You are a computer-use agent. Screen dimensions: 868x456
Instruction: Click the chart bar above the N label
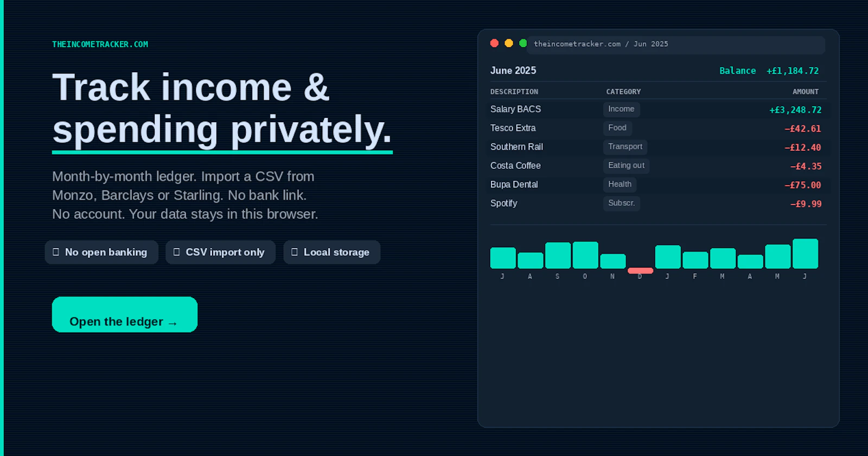coord(613,261)
